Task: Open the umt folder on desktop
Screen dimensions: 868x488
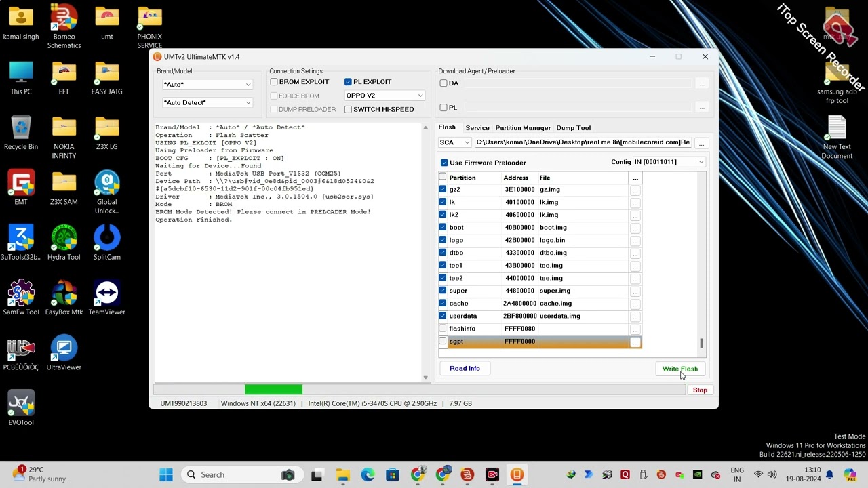Action: pyautogui.click(x=106, y=23)
